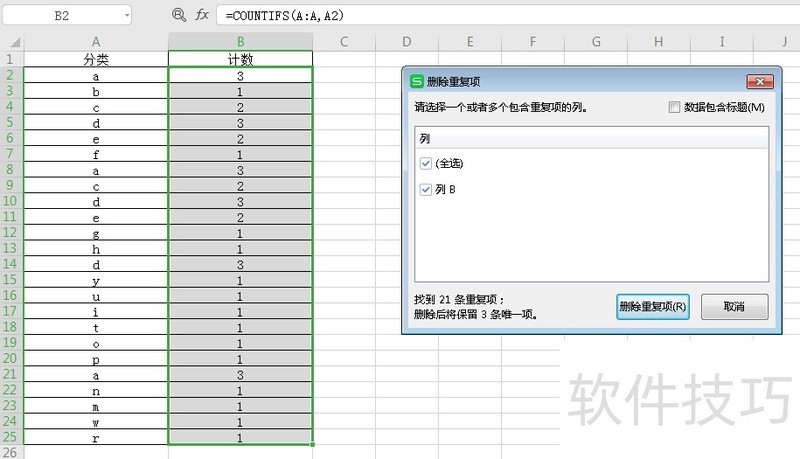Screen dimensions: 800x459
Task: Select column G header
Action: (596, 42)
